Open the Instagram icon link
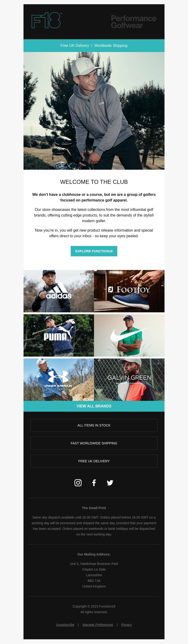The height and width of the screenshot is (644, 188). pos(78,483)
